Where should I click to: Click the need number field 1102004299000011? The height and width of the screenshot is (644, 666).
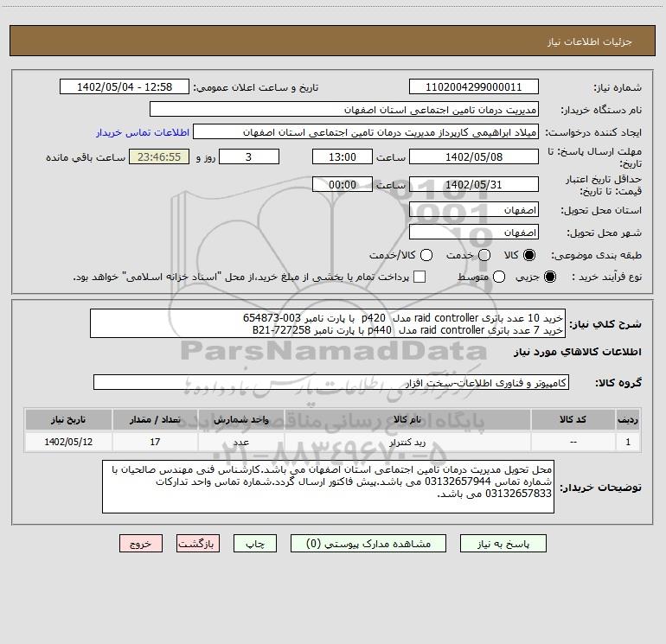pos(474,87)
